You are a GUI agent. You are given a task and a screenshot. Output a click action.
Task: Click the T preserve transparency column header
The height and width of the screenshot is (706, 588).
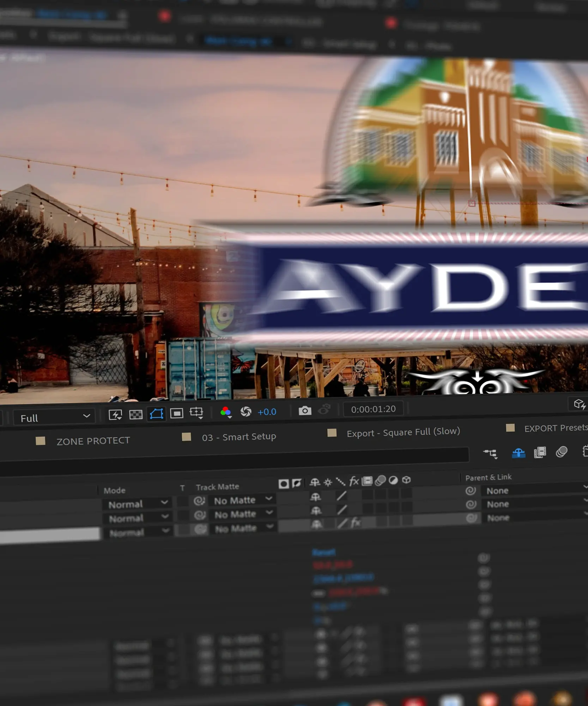182,488
